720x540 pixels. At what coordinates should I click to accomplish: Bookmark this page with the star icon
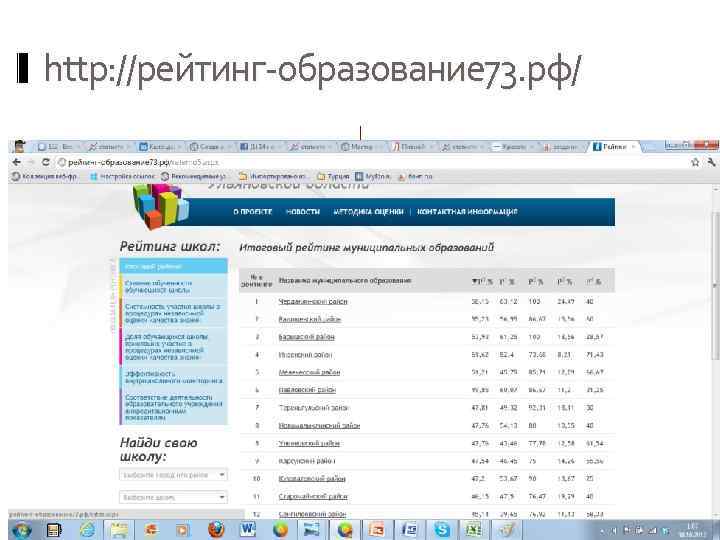[695, 162]
